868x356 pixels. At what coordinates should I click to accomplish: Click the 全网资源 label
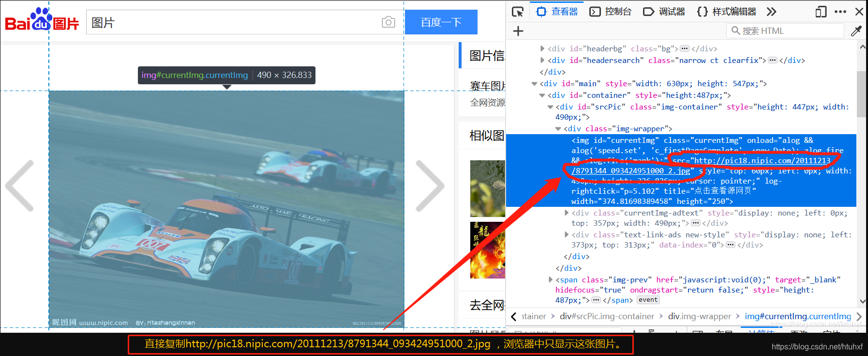tap(488, 103)
